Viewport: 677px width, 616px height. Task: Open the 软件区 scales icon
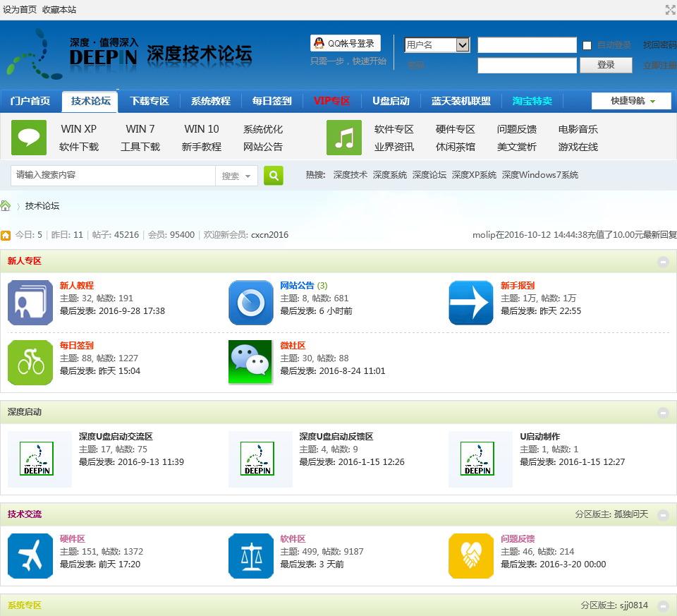coord(251,556)
